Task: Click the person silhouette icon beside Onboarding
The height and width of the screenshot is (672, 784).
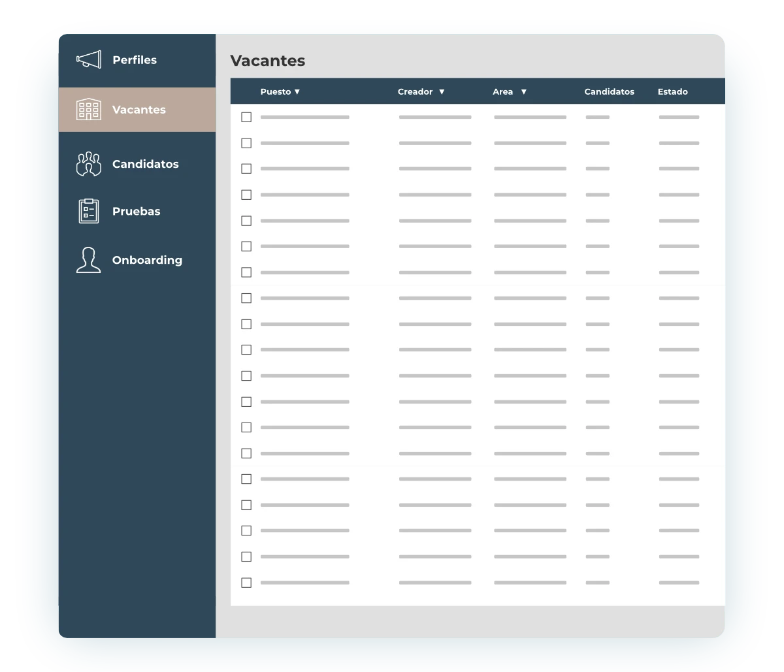Action: pos(89,260)
